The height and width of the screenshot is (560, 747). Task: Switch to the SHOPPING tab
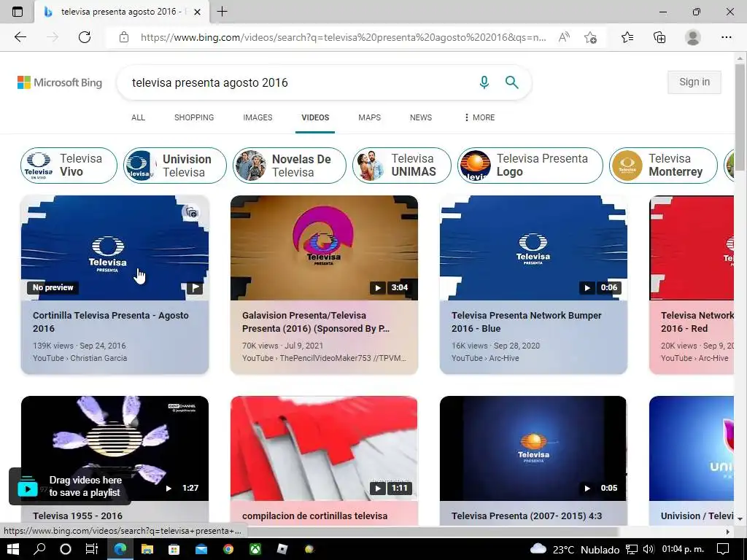(x=194, y=117)
